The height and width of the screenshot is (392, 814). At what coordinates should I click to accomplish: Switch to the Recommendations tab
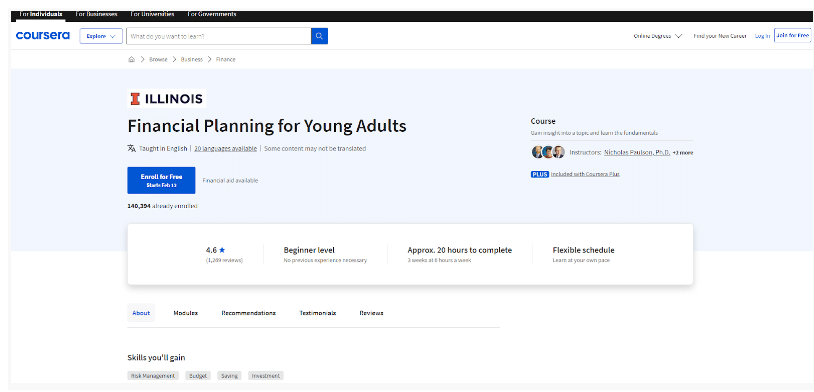coord(249,313)
